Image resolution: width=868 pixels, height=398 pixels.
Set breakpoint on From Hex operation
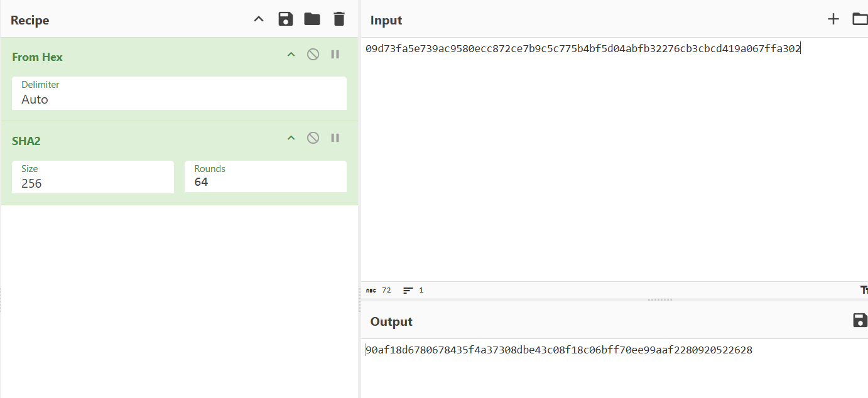[x=335, y=55]
